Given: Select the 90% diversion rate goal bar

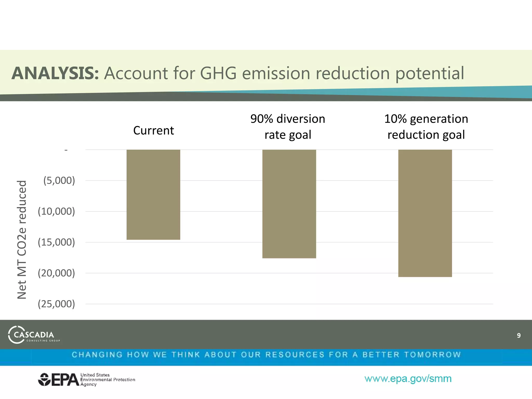Looking at the screenshot, I should 289,204.
